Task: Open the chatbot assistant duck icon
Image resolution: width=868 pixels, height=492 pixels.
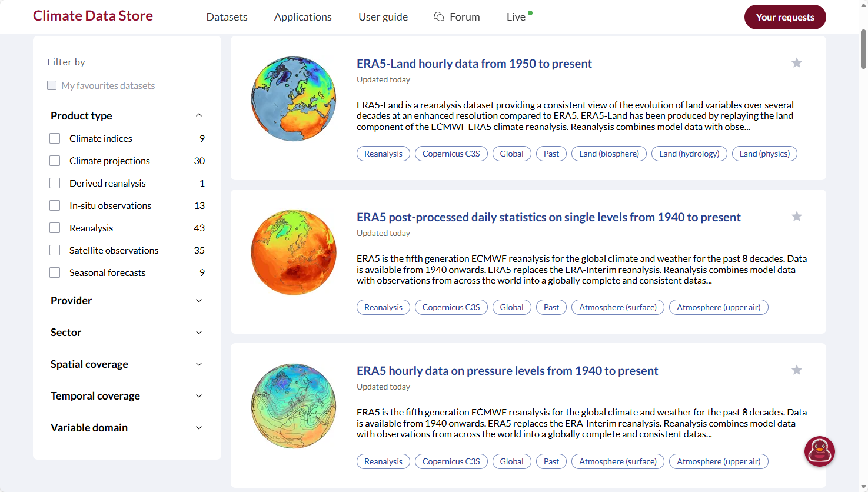Action: tap(820, 451)
